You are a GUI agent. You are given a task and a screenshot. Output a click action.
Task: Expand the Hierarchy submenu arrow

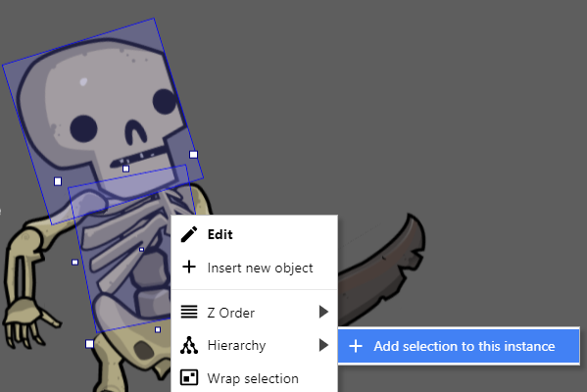pyautogui.click(x=323, y=345)
